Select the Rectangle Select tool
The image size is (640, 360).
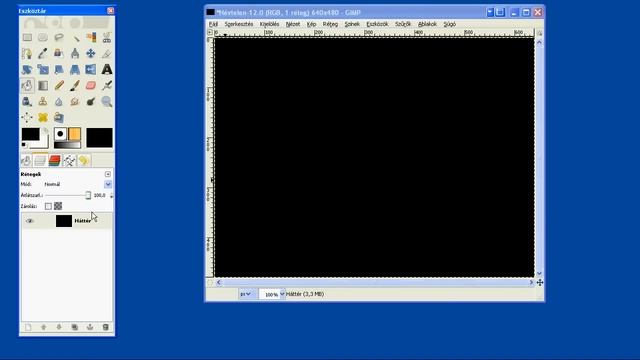pyautogui.click(x=27, y=38)
